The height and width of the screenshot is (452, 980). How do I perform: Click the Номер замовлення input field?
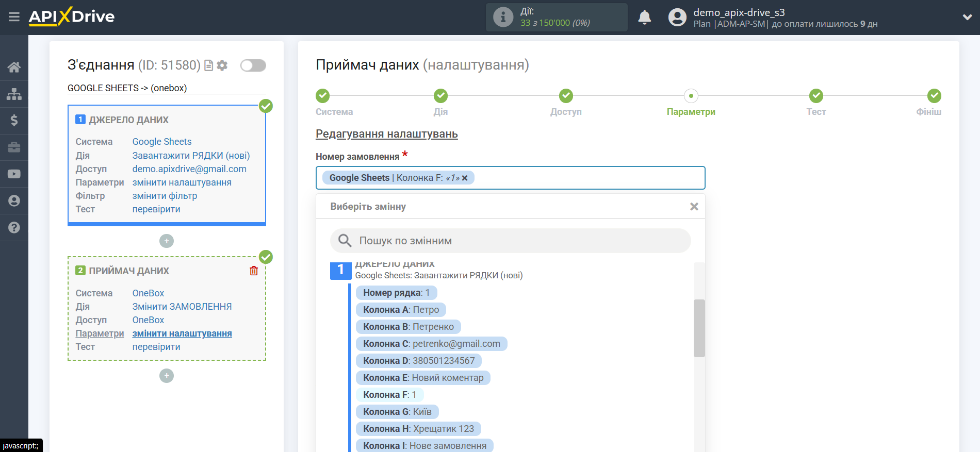coord(510,178)
